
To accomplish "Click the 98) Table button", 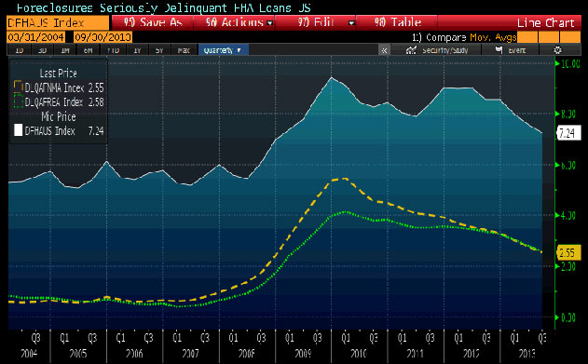I will pos(398,23).
